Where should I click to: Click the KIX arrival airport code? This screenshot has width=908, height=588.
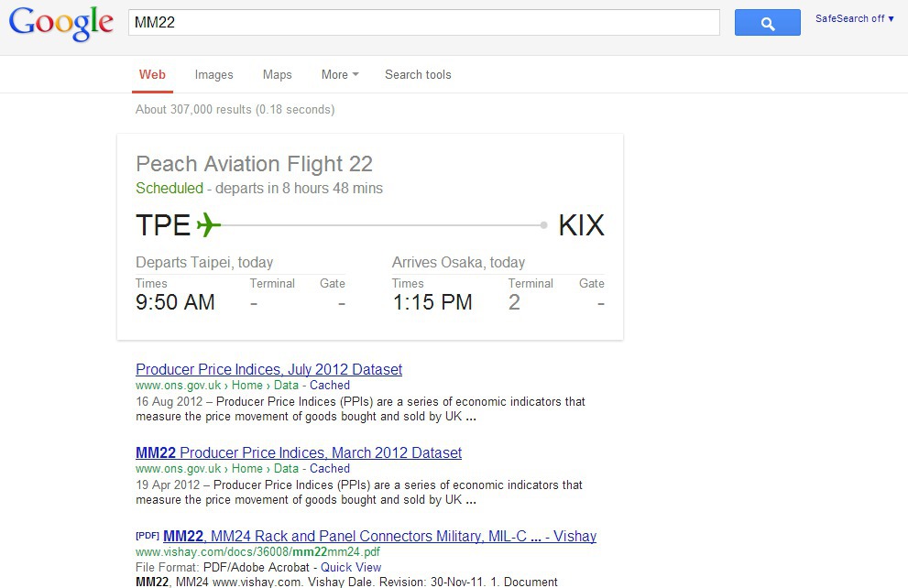pyautogui.click(x=581, y=225)
